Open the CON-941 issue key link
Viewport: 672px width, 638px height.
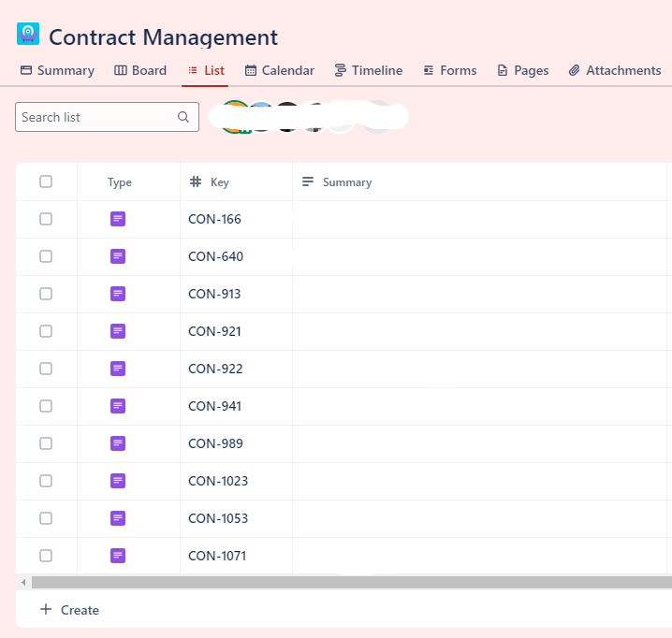pos(214,406)
